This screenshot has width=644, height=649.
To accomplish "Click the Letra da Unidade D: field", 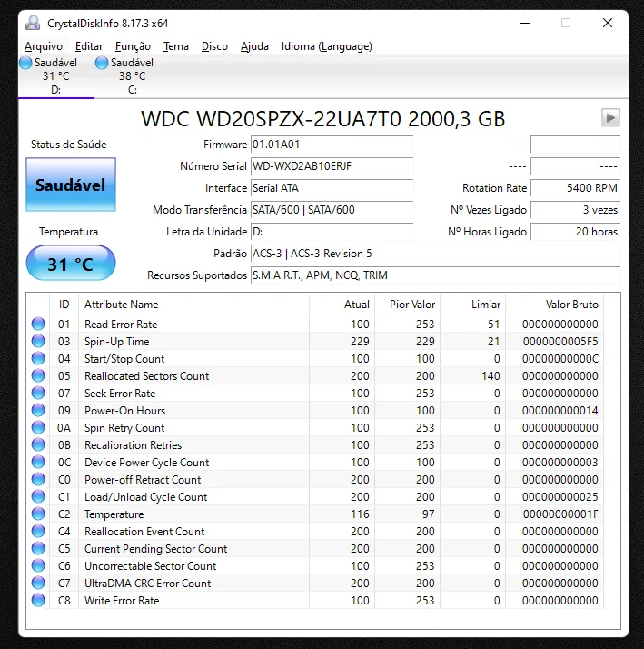I will click(x=332, y=232).
